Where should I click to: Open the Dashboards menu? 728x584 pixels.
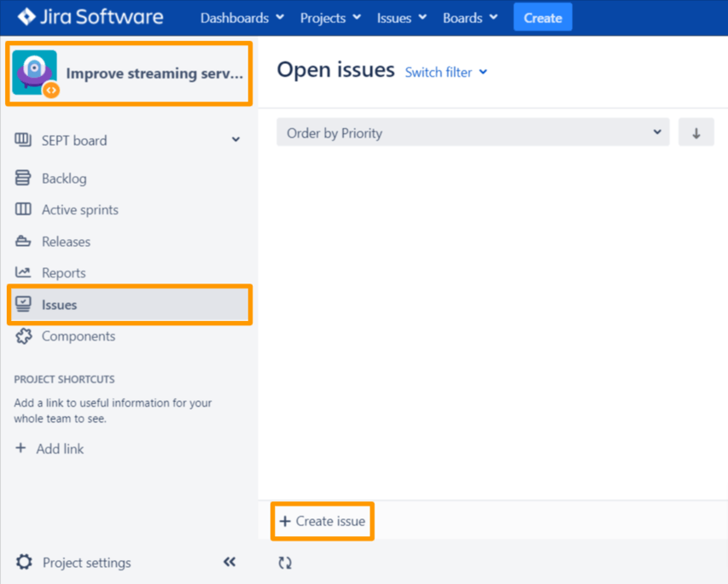(x=242, y=18)
